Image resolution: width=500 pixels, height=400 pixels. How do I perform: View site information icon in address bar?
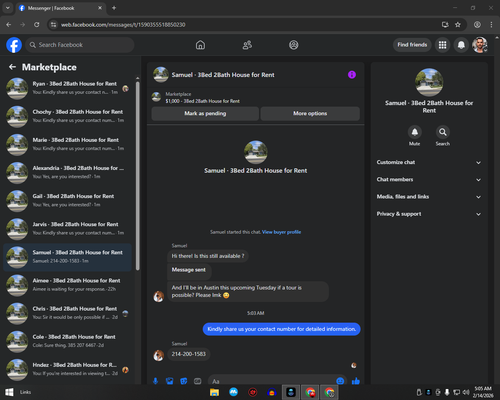tap(53, 25)
